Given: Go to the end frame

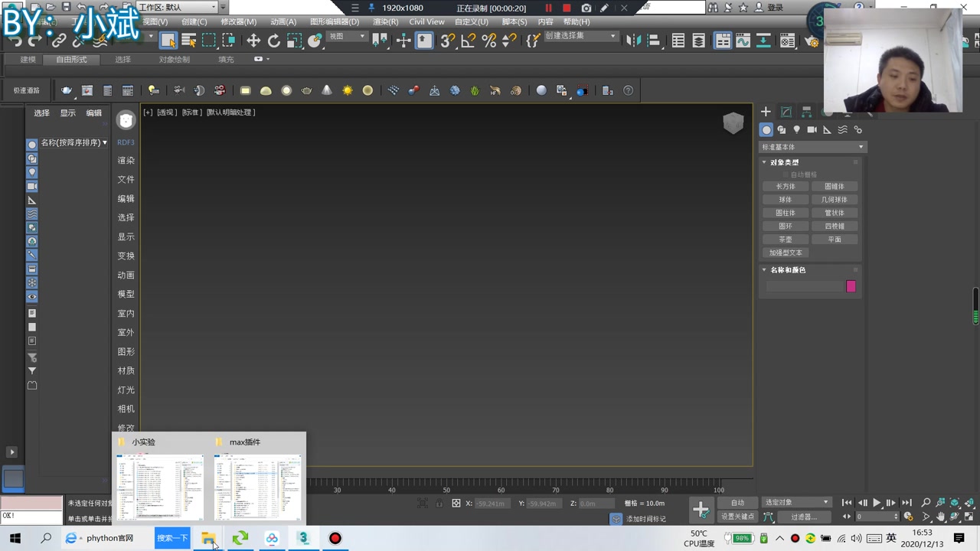Looking at the screenshot, I should coord(906,503).
